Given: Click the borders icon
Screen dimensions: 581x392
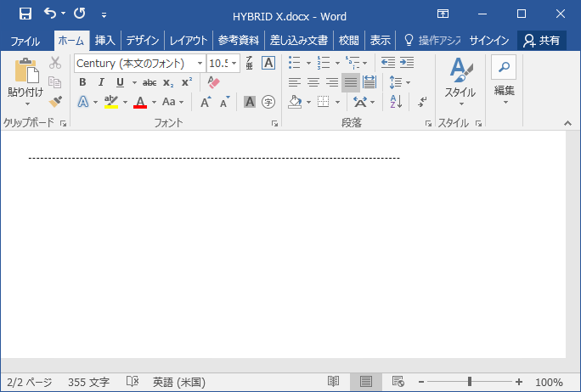Looking at the screenshot, I should click(323, 102).
